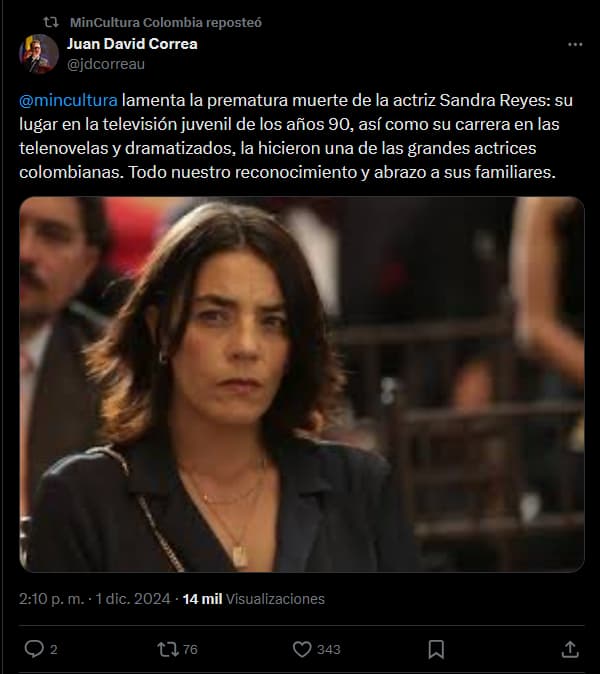This screenshot has height=674, width=600.
Task: Click the repost count 76
Action: pyautogui.click(x=190, y=649)
